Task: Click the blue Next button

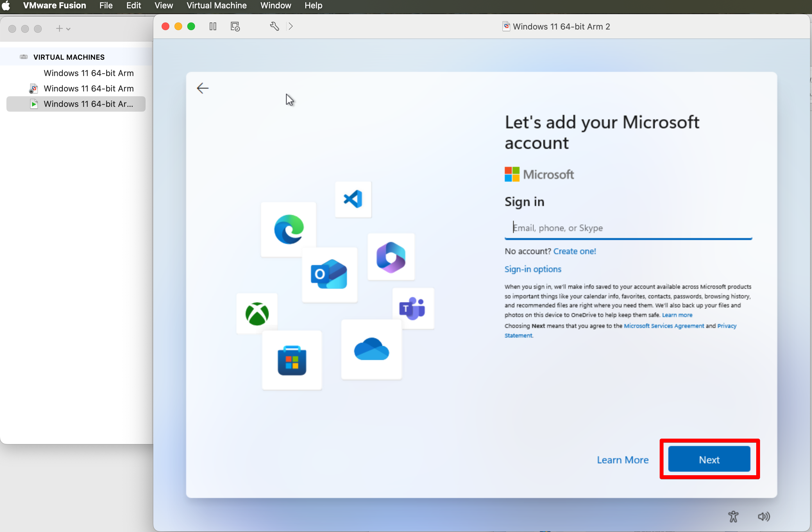Action: click(709, 459)
